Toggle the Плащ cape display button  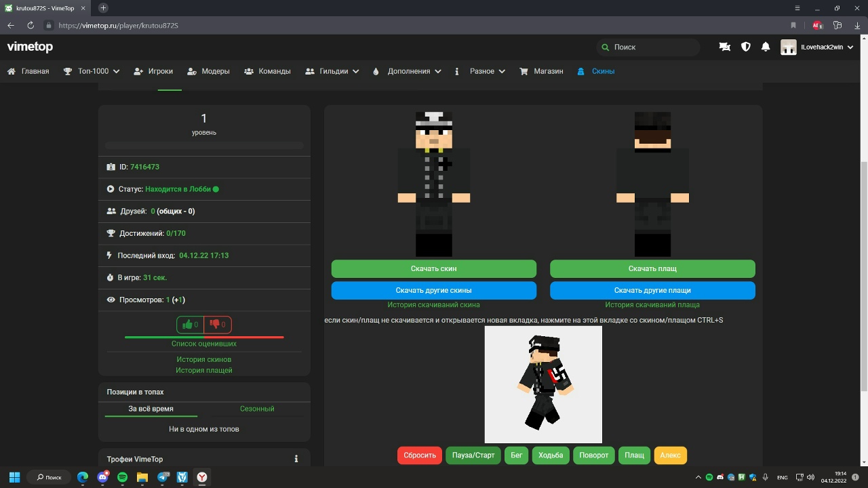[634, 455]
